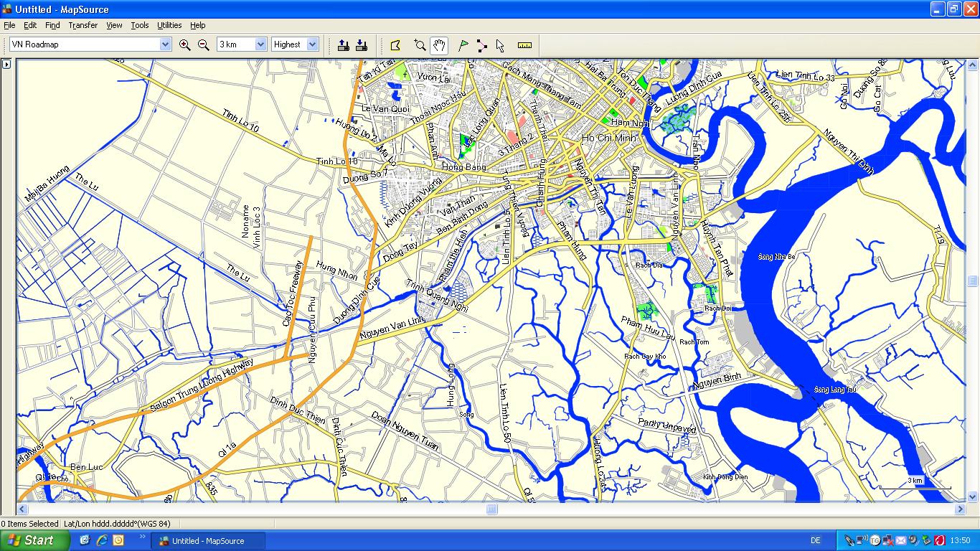This screenshot has width=980, height=551.
Task: Click the Safely Remove Hardware tray icon
Action: (926, 540)
